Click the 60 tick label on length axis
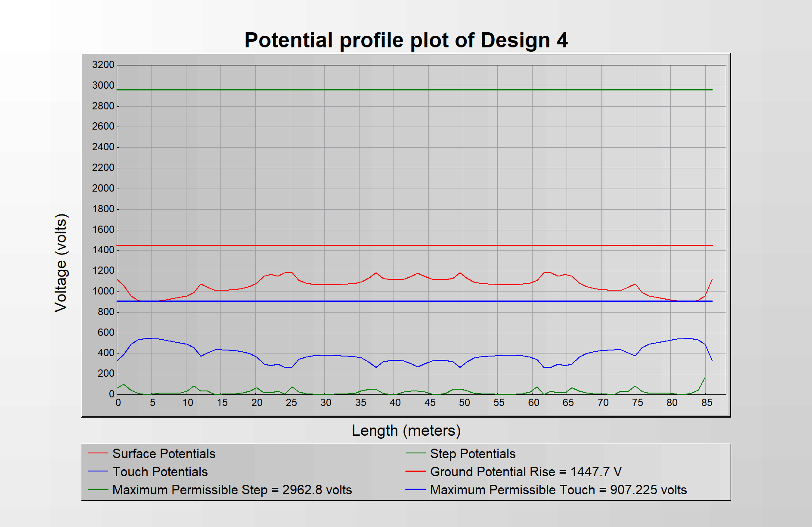The image size is (812, 527). pyautogui.click(x=533, y=403)
